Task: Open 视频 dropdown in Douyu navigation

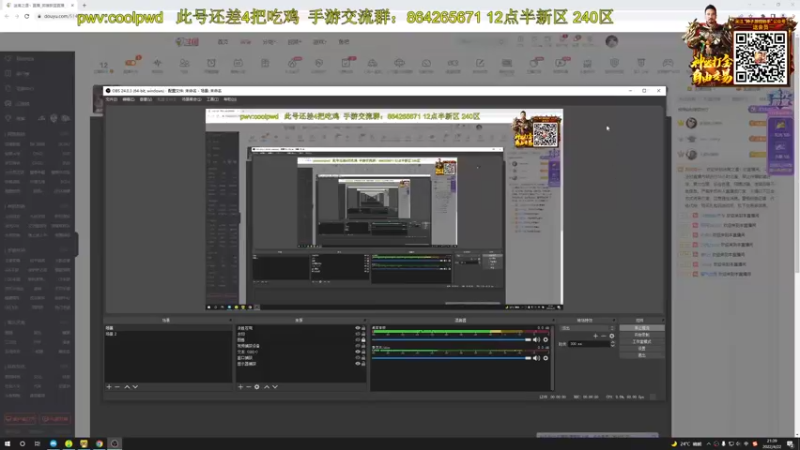Action: coord(294,42)
